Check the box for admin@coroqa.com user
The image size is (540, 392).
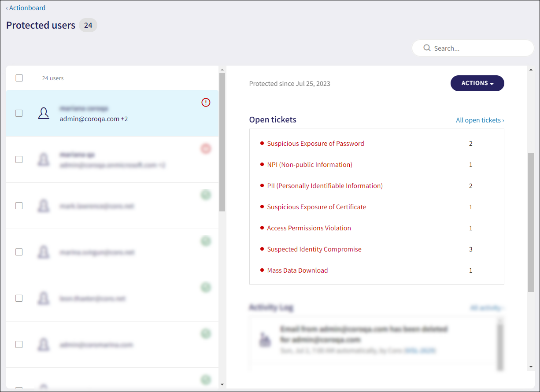pos(19,113)
